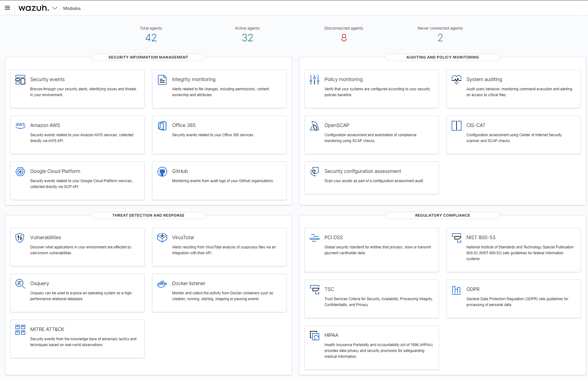The height and width of the screenshot is (380, 588).
Task: Open the Vulnerabilities module title
Action: pyautogui.click(x=46, y=238)
